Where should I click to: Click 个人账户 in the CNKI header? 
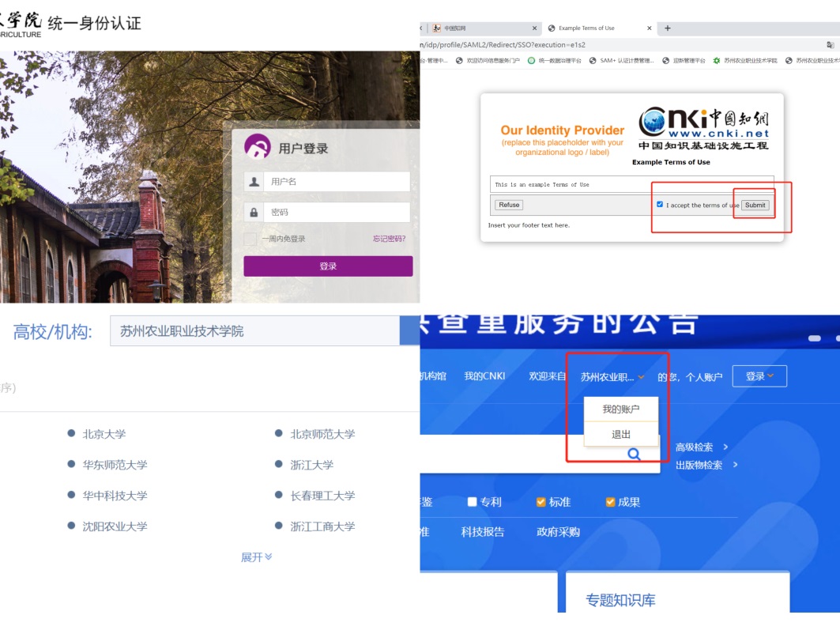704,377
